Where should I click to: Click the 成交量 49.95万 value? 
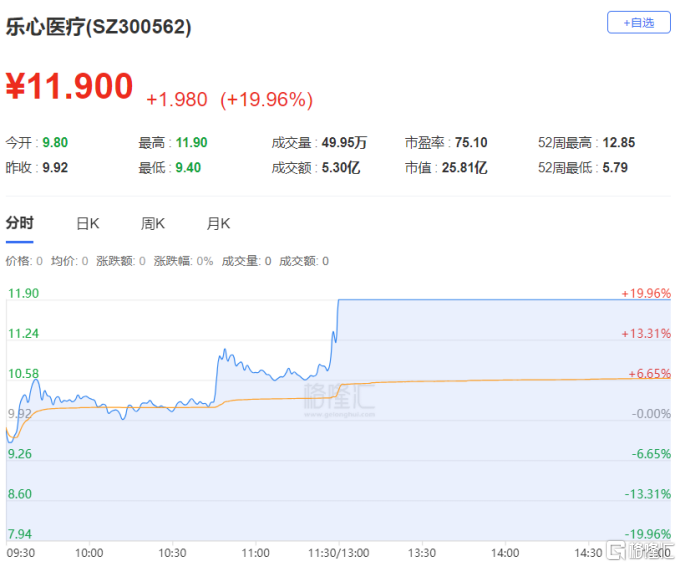click(x=344, y=142)
